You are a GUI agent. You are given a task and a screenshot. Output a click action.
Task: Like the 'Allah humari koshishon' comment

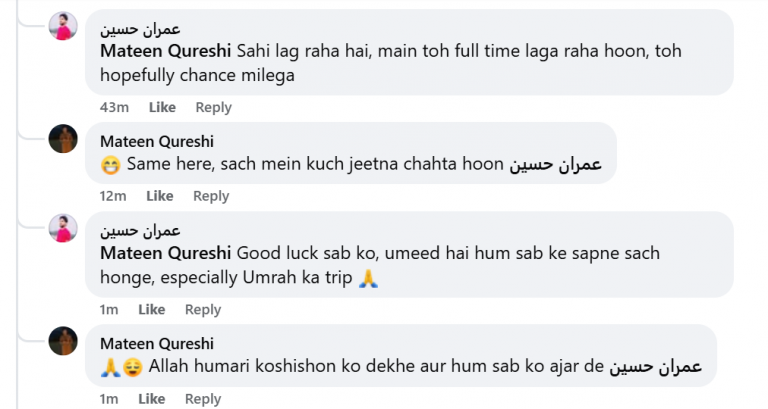151,399
